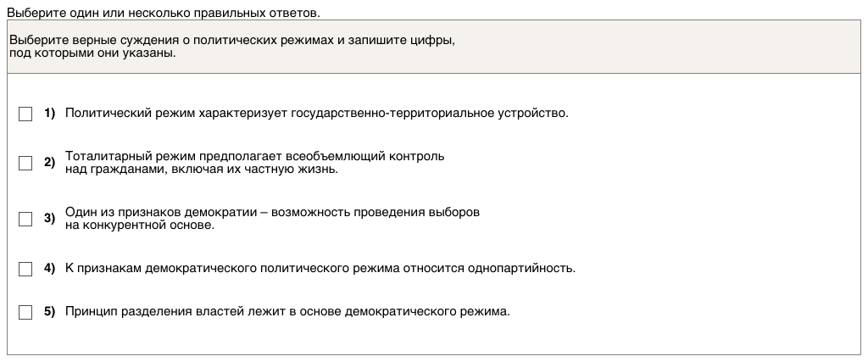Tick the checkbox beside the totalitarian regime statement
The height and width of the screenshot is (362, 868).
coord(25,163)
